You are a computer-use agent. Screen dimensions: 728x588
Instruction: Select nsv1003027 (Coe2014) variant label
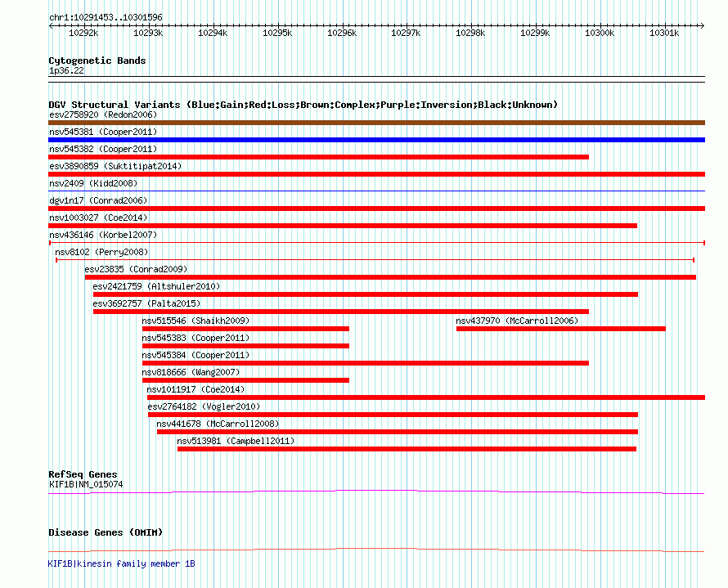[98, 218]
